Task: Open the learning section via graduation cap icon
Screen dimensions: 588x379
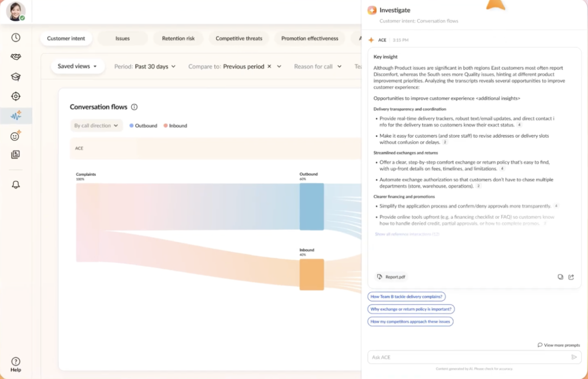Action: point(16,76)
